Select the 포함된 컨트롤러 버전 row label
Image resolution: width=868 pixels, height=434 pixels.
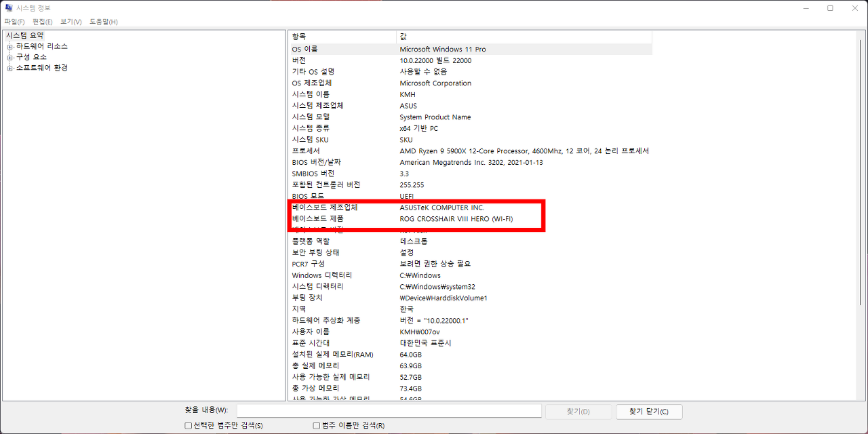326,184
